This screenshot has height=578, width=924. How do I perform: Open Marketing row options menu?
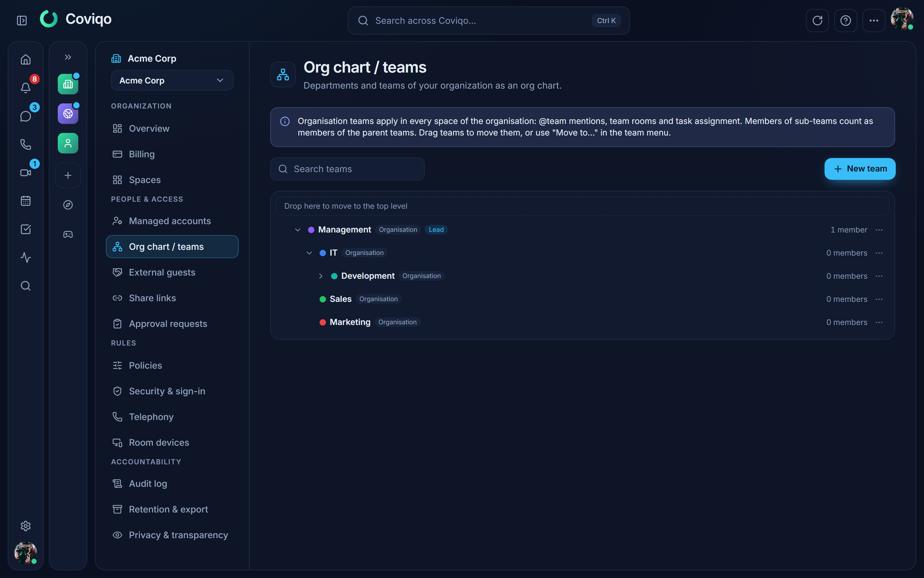[879, 322]
